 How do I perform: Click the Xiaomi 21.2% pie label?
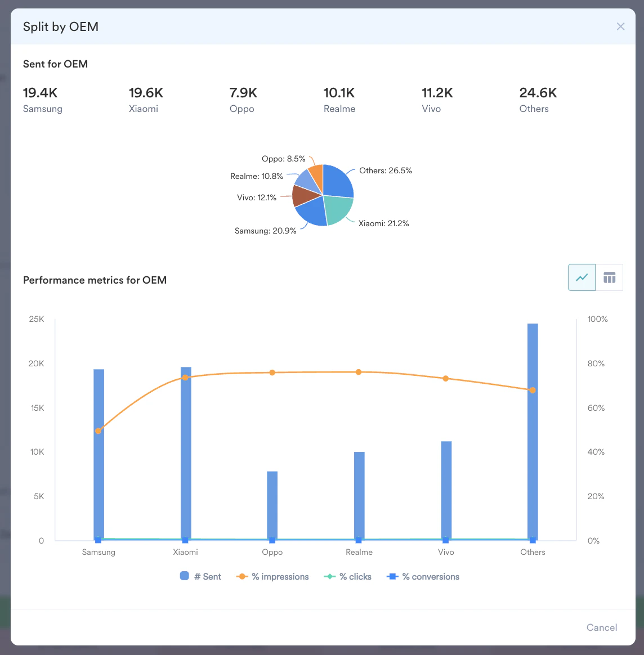coord(384,223)
